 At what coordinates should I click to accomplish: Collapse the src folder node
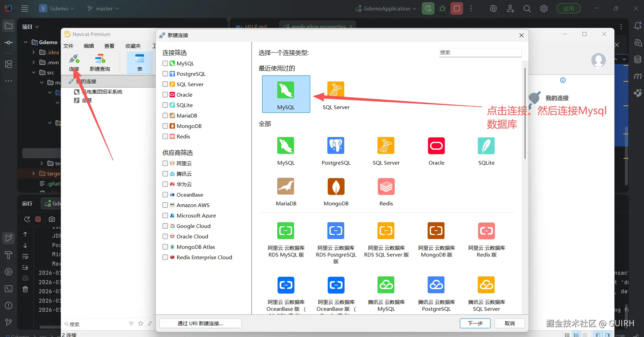point(33,72)
